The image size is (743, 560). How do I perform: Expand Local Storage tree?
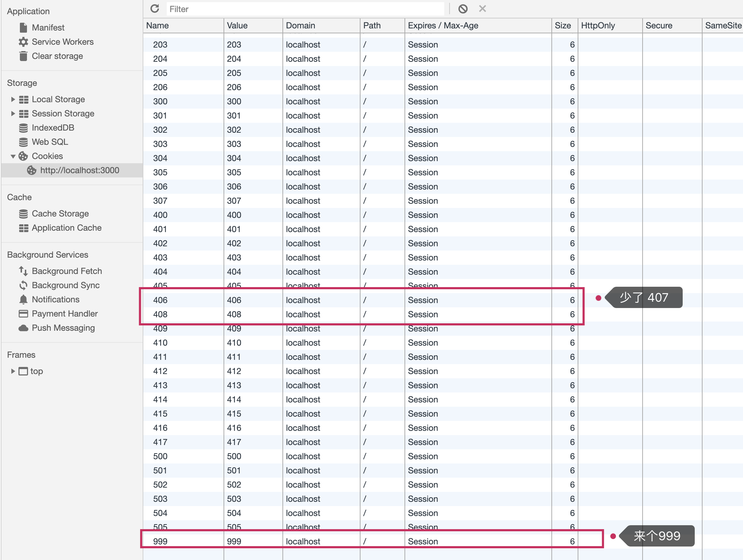point(13,99)
